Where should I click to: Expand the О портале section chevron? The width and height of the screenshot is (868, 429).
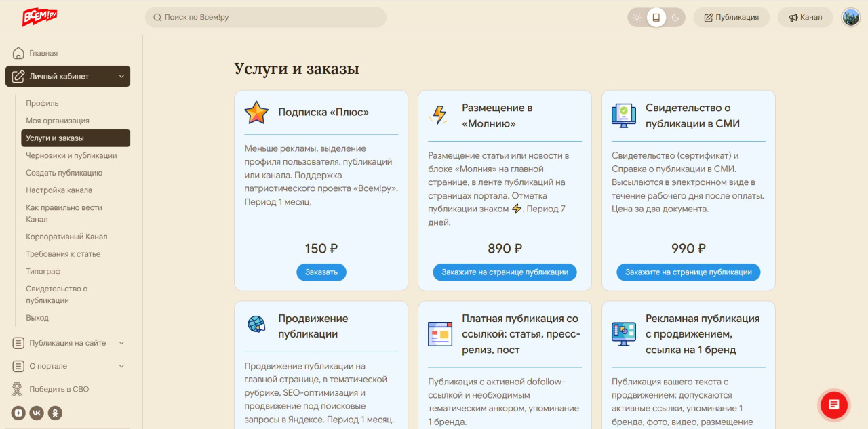(121, 366)
